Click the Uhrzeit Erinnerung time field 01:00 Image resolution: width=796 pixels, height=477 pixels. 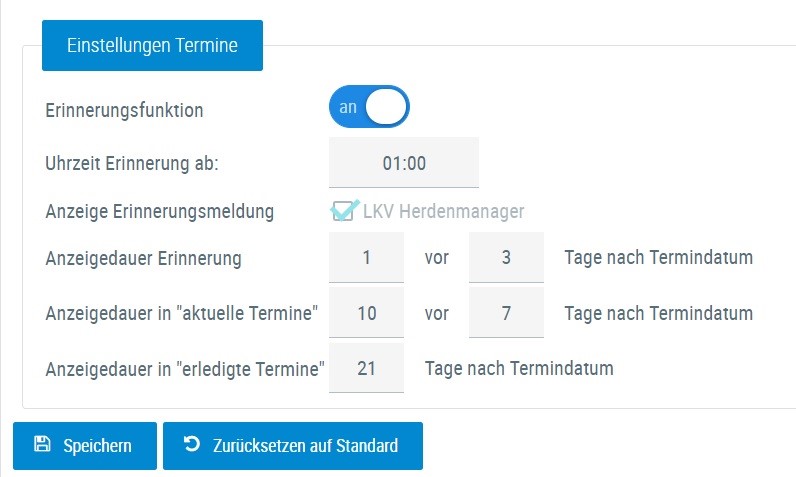coord(404,162)
